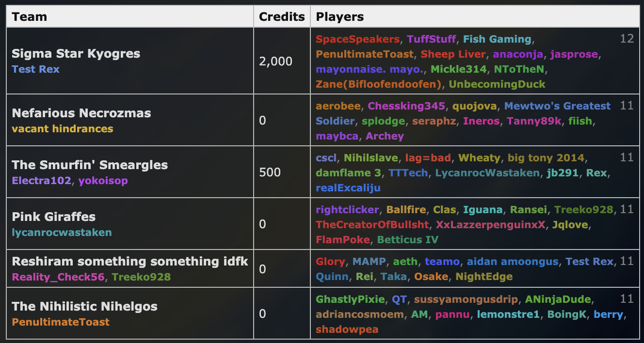Image resolution: width=644 pixels, height=343 pixels.
Task: Select the Sigma Star Kyogres team name
Action: pyautogui.click(x=76, y=54)
